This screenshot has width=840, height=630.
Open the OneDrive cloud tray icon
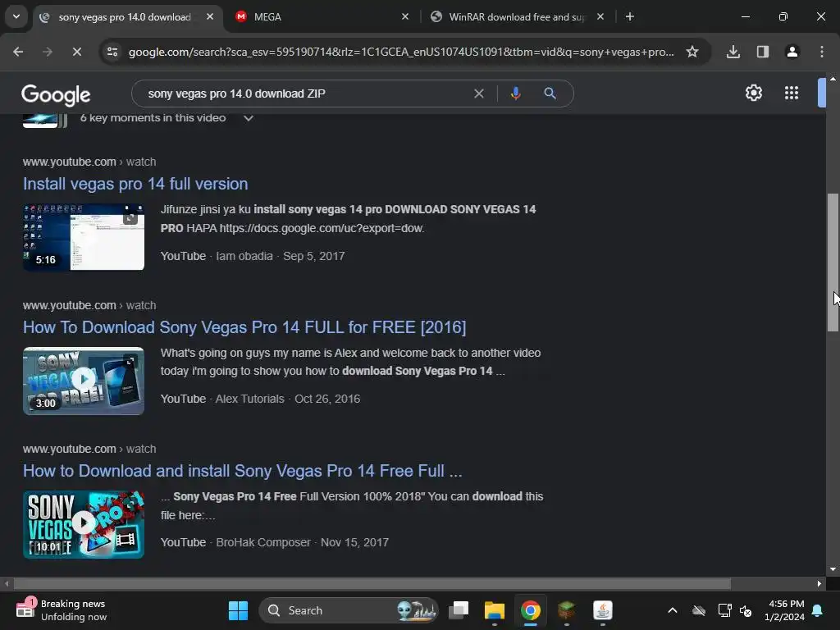699,610
